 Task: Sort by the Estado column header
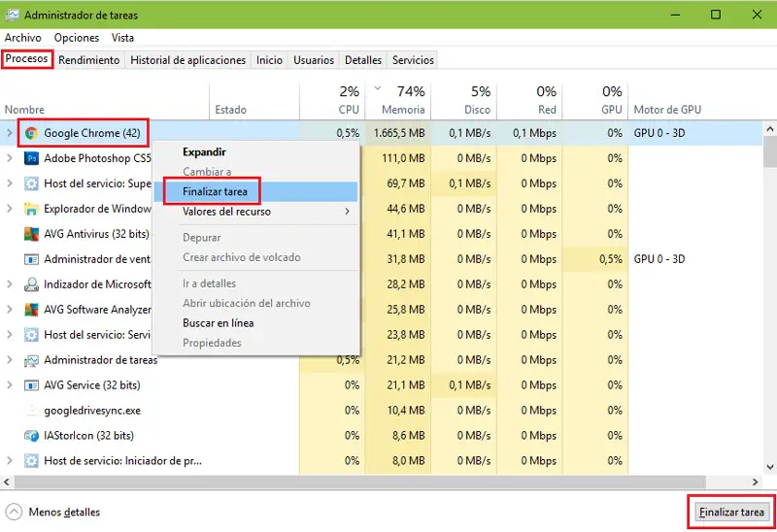click(x=254, y=101)
